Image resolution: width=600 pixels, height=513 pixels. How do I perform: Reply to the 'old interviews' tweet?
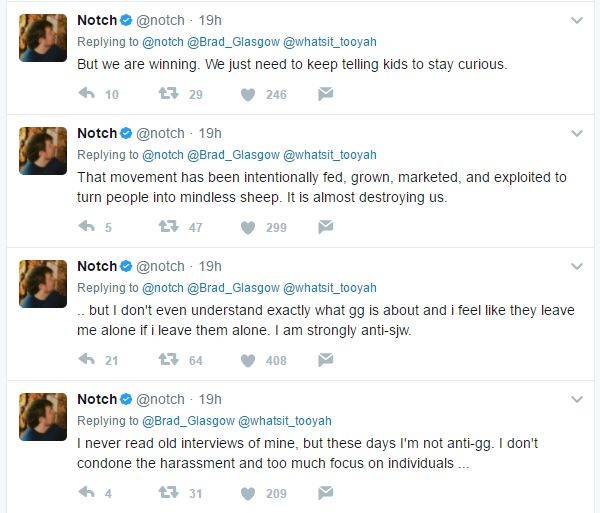86,493
